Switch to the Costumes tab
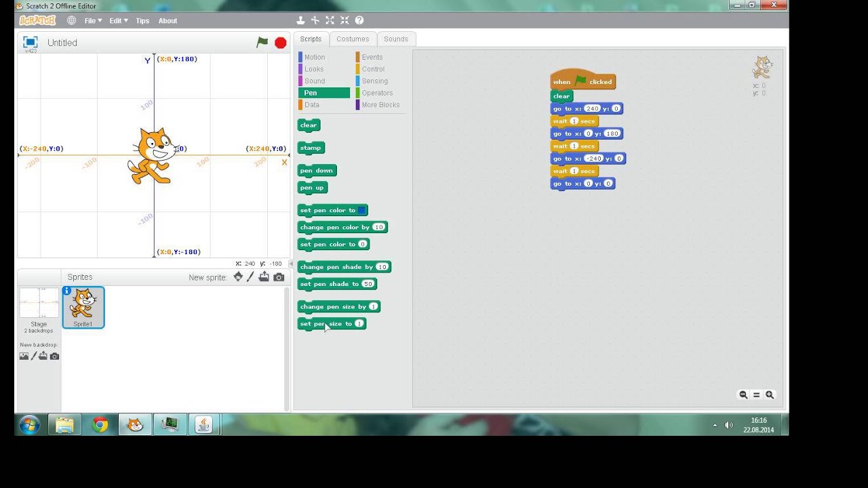 coord(353,39)
